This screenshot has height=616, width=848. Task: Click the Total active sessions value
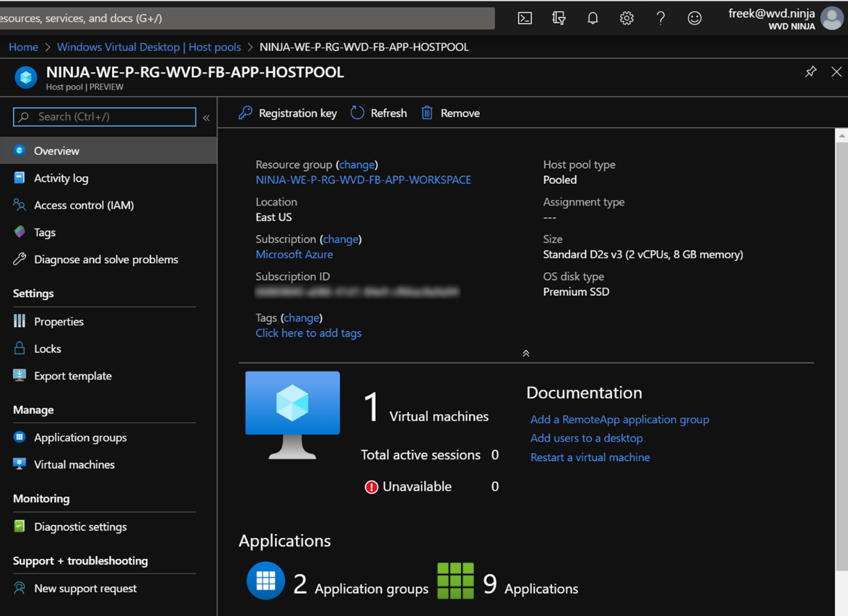495,455
